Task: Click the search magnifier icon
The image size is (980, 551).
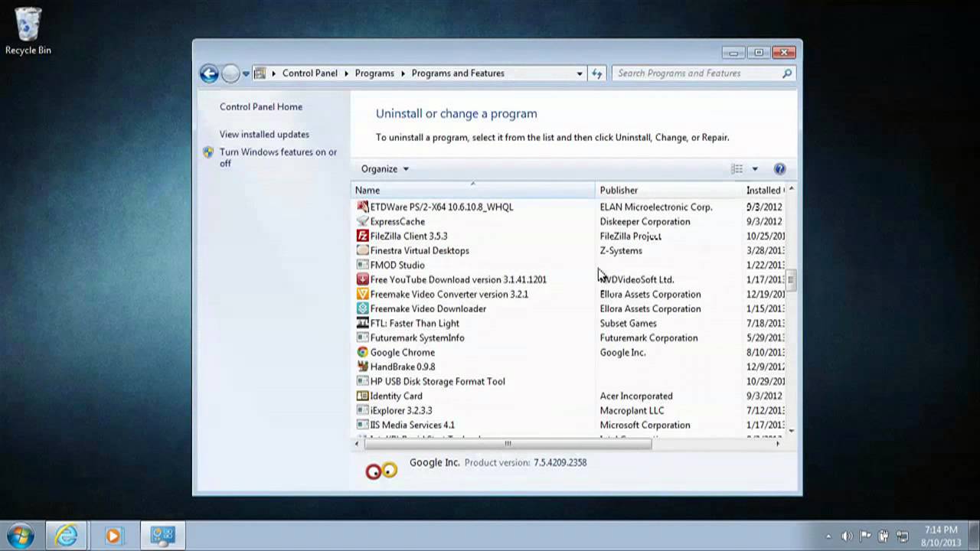Action: pos(786,73)
